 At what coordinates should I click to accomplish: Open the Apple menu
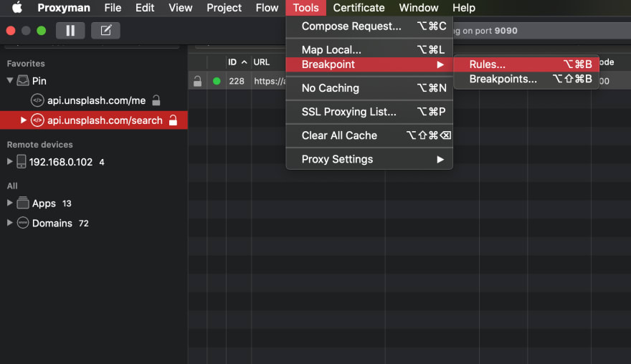coord(17,7)
